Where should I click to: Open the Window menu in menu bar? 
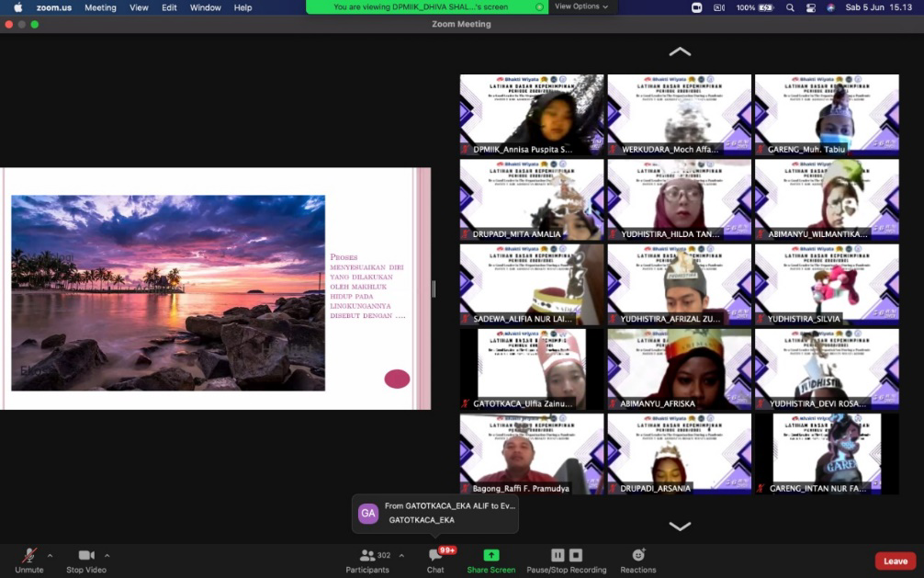tap(205, 7)
